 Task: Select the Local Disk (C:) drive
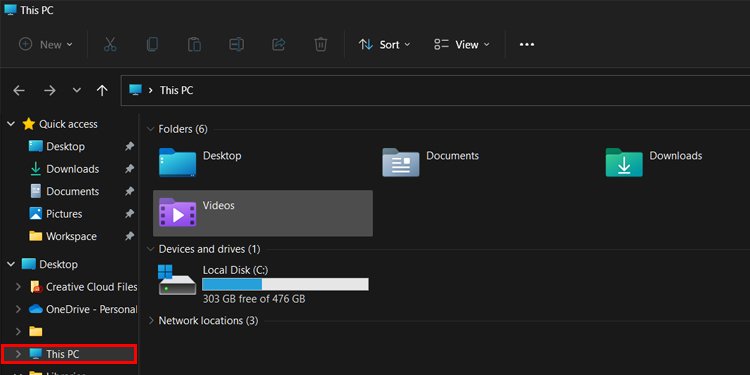click(263, 285)
